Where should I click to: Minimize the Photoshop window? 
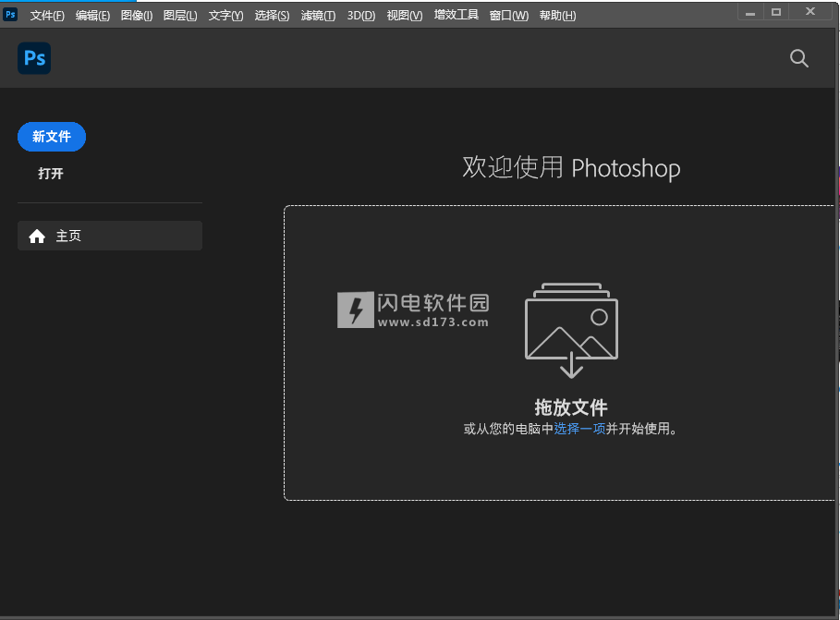point(750,13)
